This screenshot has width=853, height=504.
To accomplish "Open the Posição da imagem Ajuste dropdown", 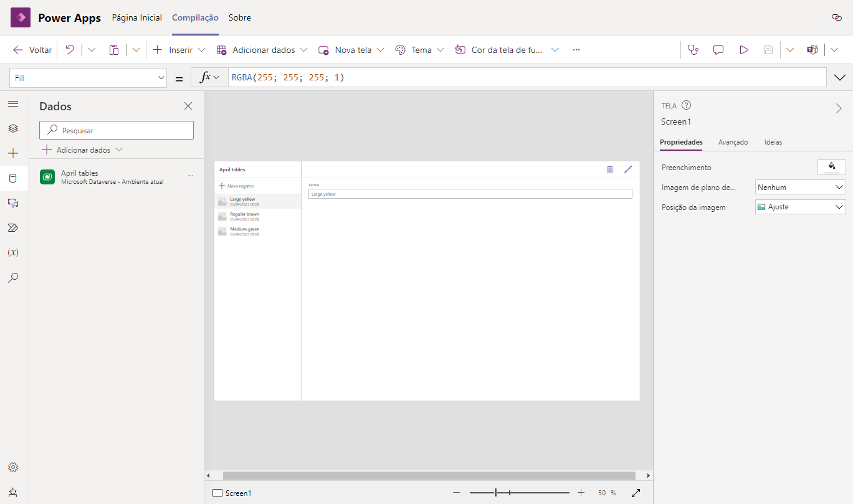I will [800, 207].
